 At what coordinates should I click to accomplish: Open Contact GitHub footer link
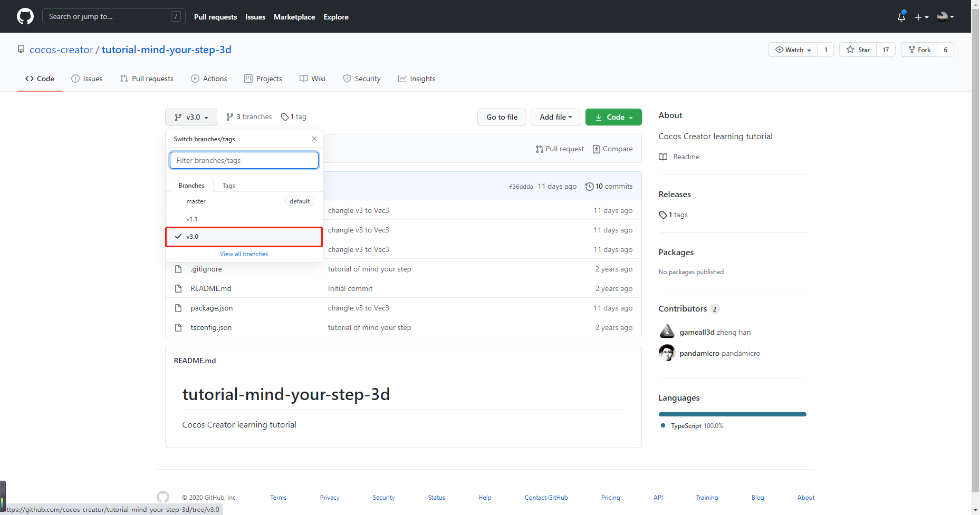[546, 498]
